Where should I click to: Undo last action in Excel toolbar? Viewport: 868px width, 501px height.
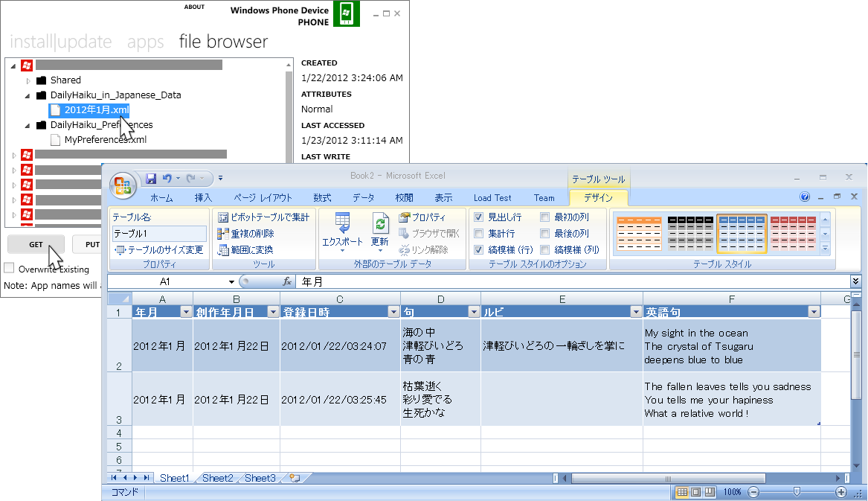[x=166, y=178]
